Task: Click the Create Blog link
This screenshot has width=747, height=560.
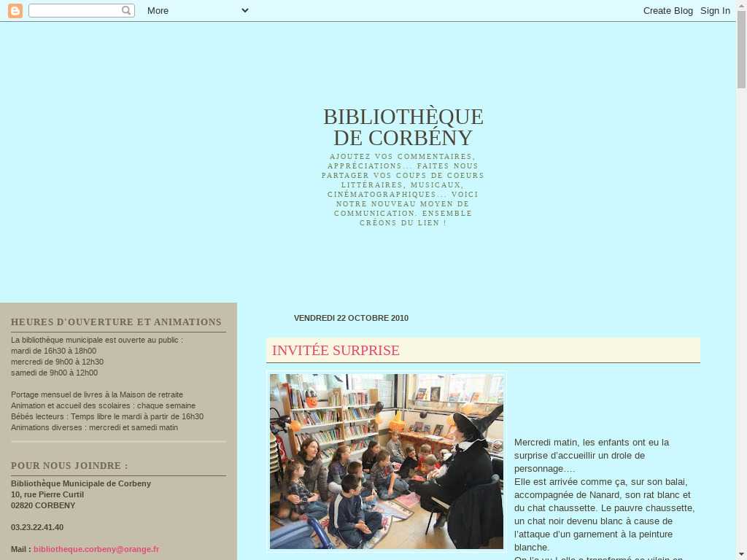Action: pyautogui.click(x=667, y=10)
